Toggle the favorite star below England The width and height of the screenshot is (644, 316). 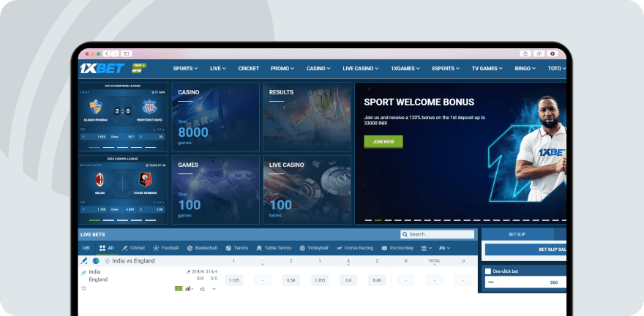pos(83,288)
